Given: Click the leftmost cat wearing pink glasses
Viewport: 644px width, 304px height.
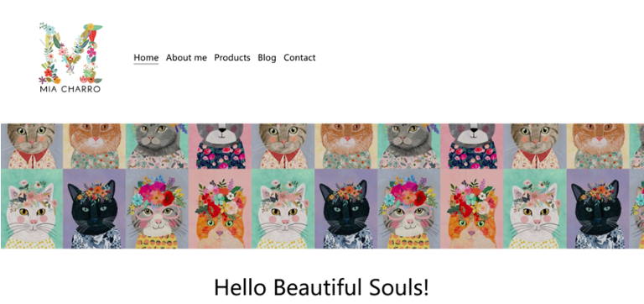Looking at the screenshot, I should coord(158,208).
